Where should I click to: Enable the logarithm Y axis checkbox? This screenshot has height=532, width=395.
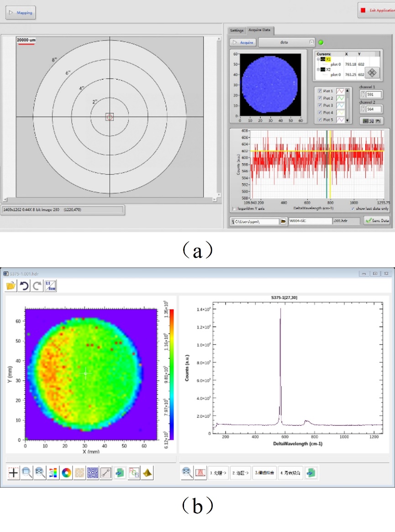click(x=234, y=209)
